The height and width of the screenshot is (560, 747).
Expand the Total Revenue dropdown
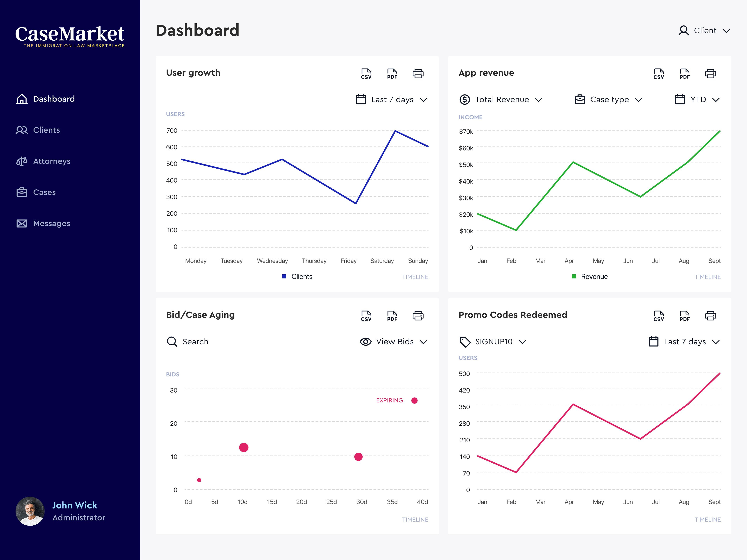point(501,99)
